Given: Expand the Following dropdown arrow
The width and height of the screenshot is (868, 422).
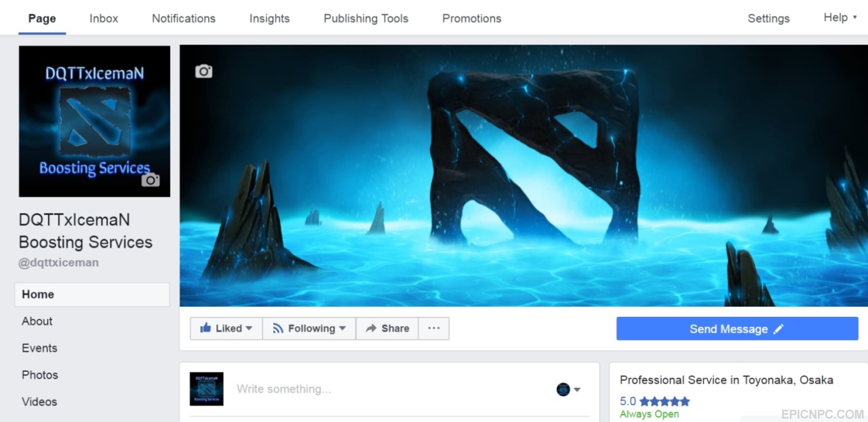Looking at the screenshot, I should click(342, 328).
